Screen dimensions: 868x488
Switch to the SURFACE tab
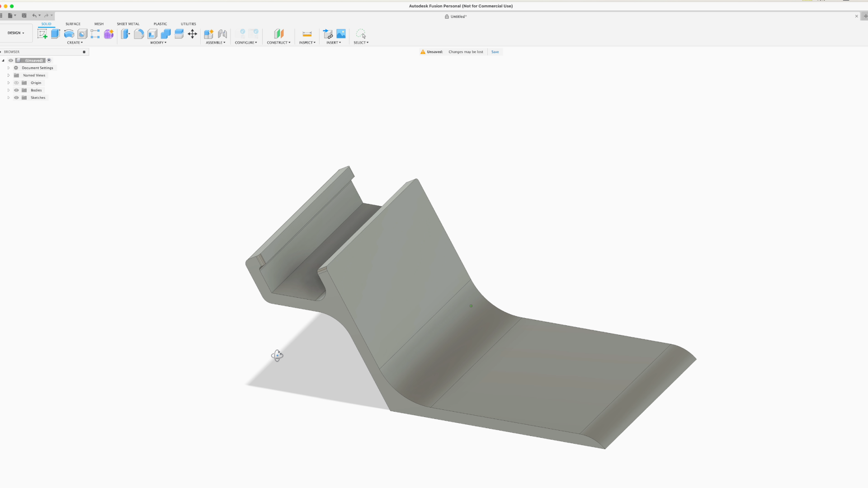coord(73,24)
